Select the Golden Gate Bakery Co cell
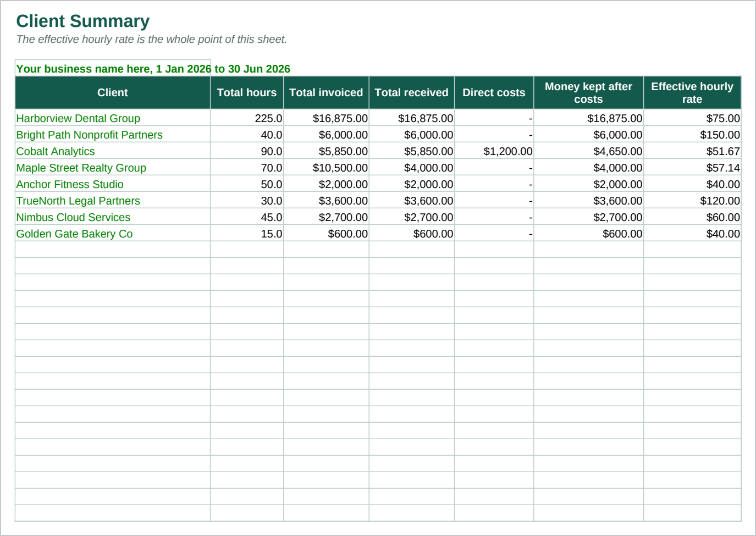The image size is (756, 536). [x=113, y=234]
